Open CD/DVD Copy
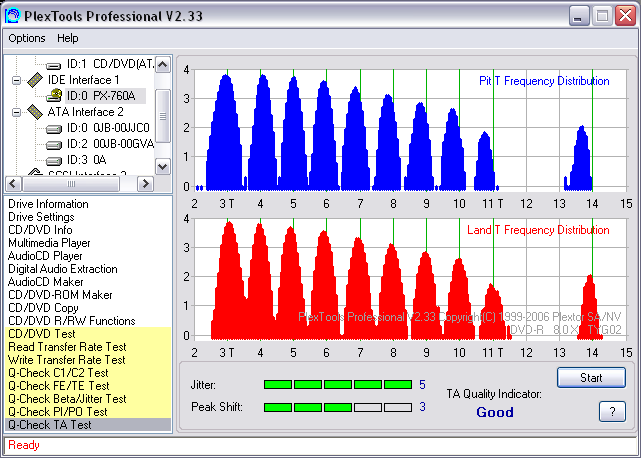 coord(43,308)
